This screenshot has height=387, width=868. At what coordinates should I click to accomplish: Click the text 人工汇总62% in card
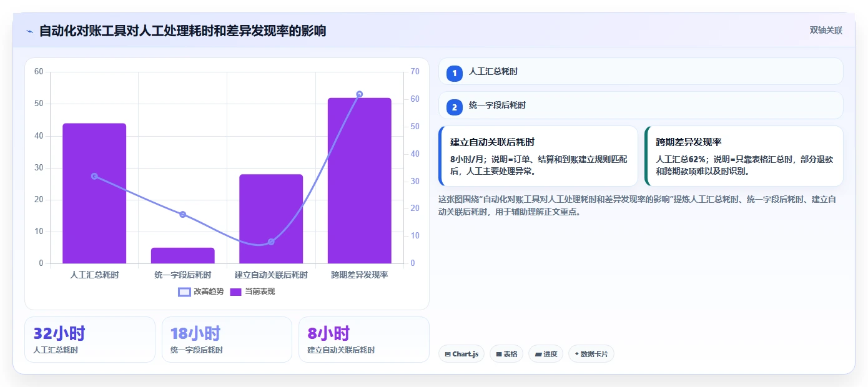click(x=681, y=159)
